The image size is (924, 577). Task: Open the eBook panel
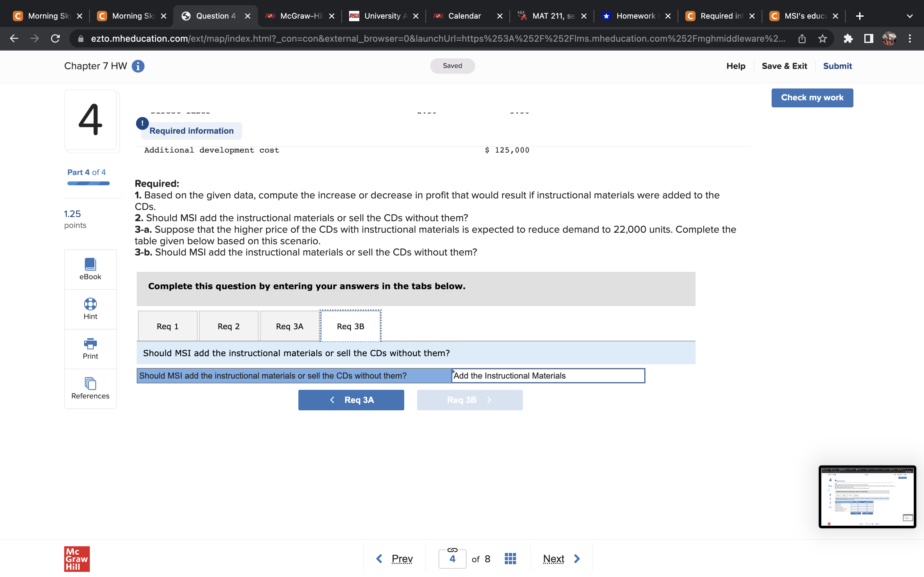point(90,269)
